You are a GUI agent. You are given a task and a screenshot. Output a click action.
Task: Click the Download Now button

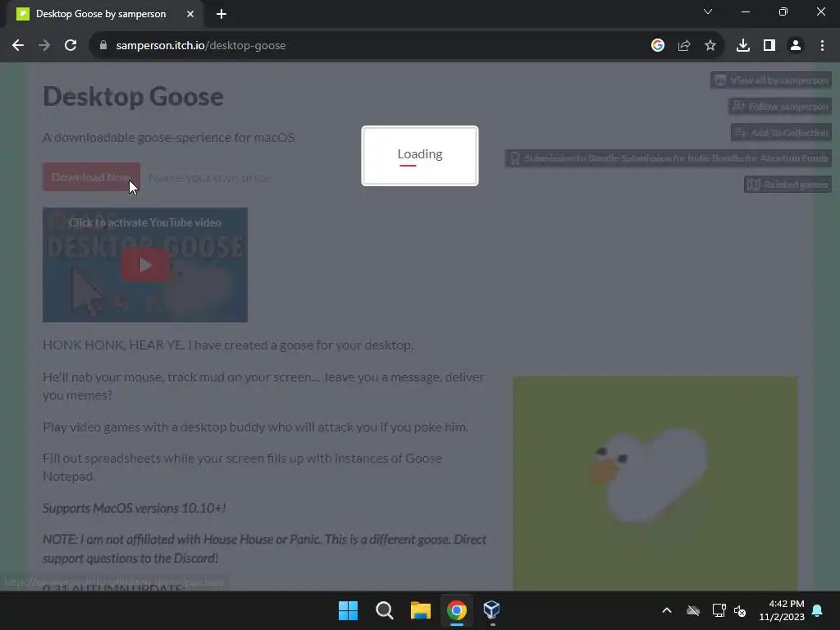(92, 177)
